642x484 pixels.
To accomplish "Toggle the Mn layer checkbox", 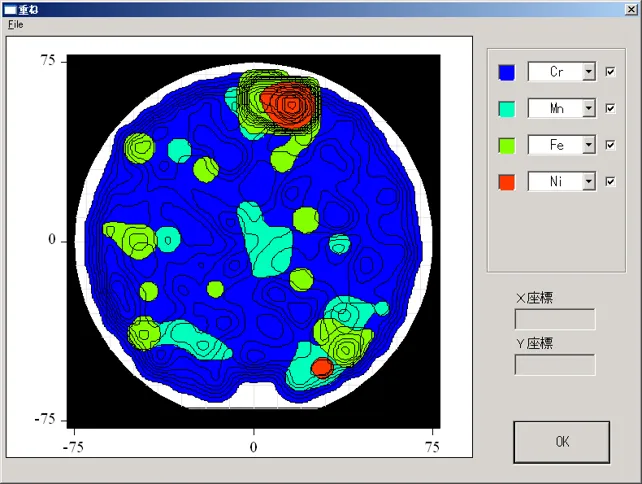I will tap(611, 108).
